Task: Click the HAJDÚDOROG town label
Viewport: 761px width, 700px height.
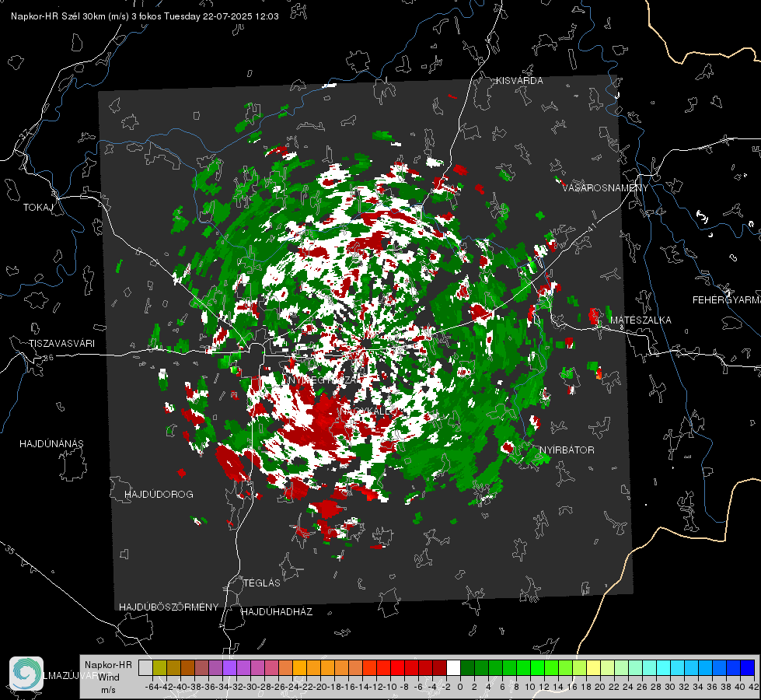Action: coord(159,494)
